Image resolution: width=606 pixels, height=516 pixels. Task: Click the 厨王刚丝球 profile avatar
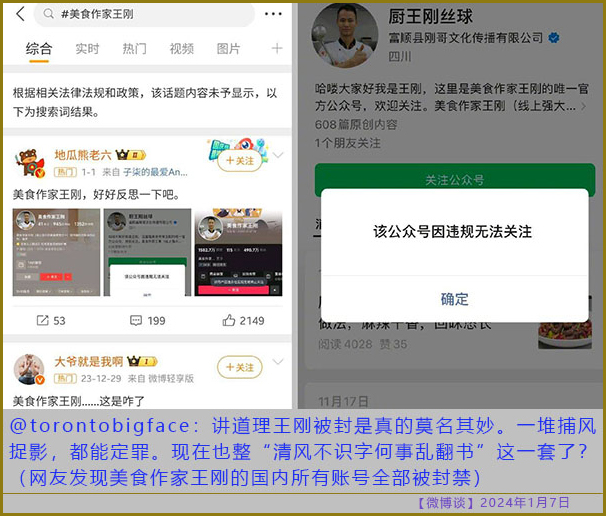(x=345, y=35)
